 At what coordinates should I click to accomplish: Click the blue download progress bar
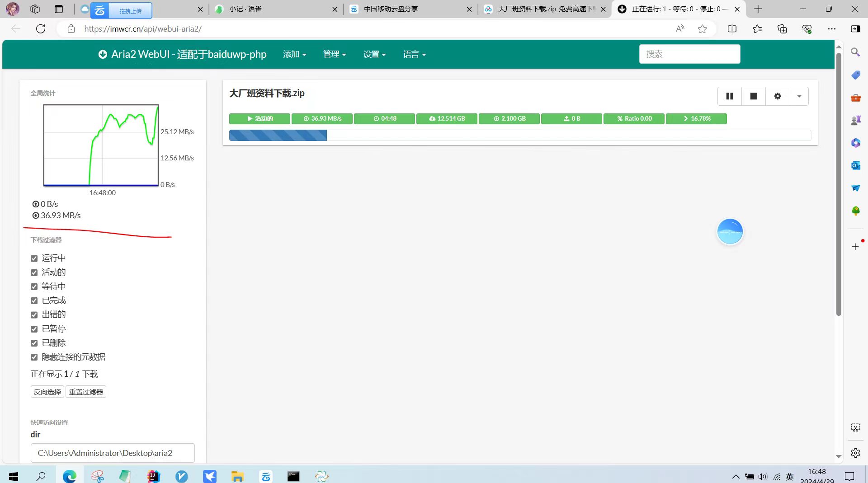278,135
